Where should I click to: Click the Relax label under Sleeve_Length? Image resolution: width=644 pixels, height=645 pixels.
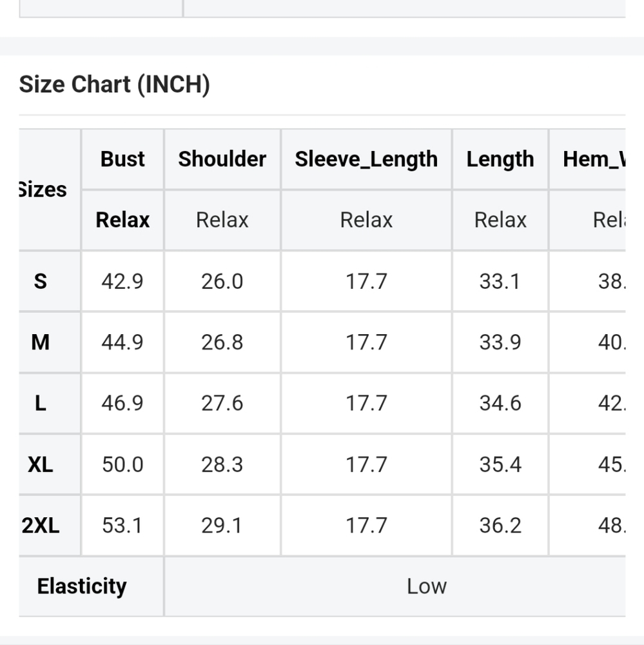(x=366, y=220)
